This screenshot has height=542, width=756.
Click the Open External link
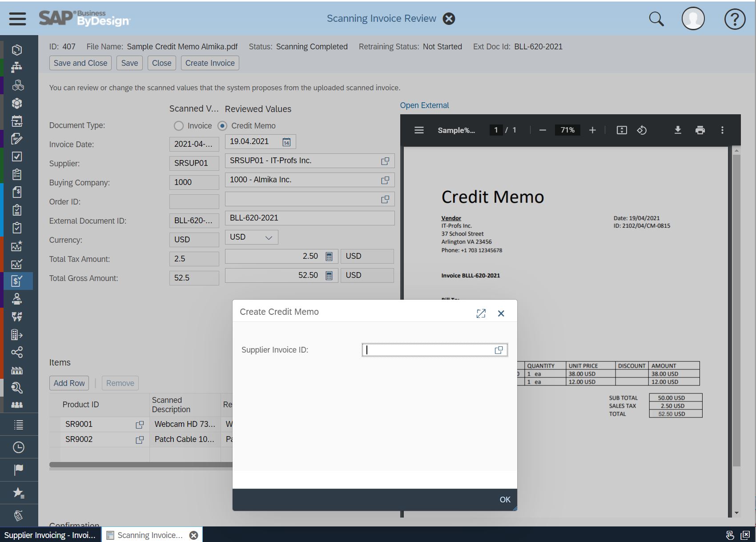[424, 105]
